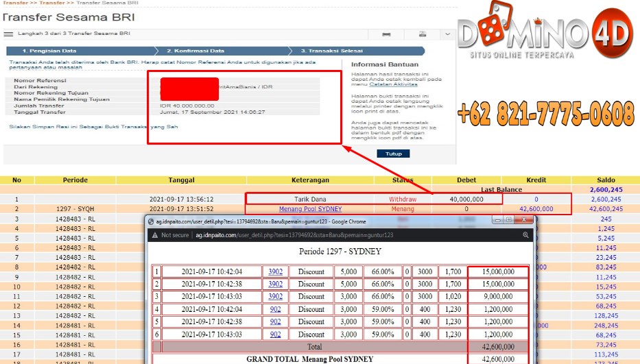Select step 2. Konfirmasi Data
The image size is (640, 364).
click(195, 51)
